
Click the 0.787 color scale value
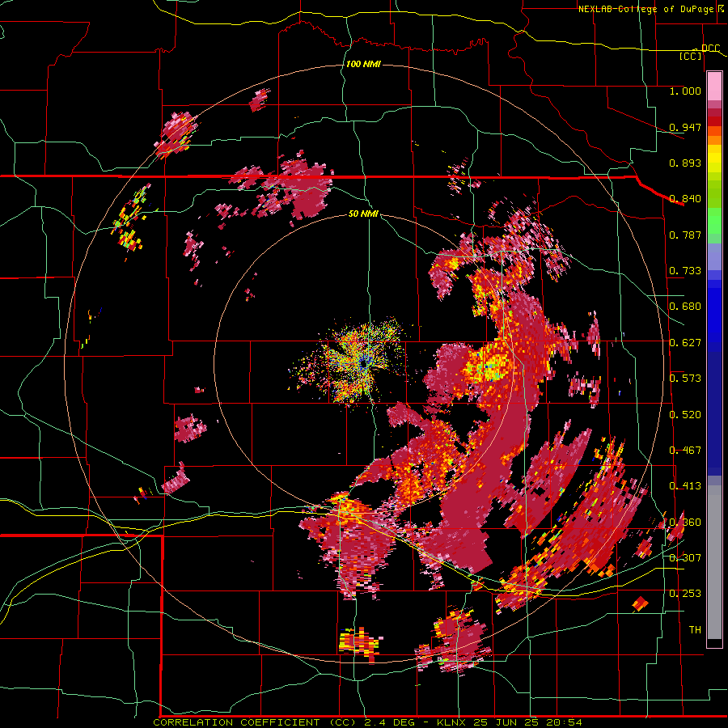pyautogui.click(x=685, y=235)
